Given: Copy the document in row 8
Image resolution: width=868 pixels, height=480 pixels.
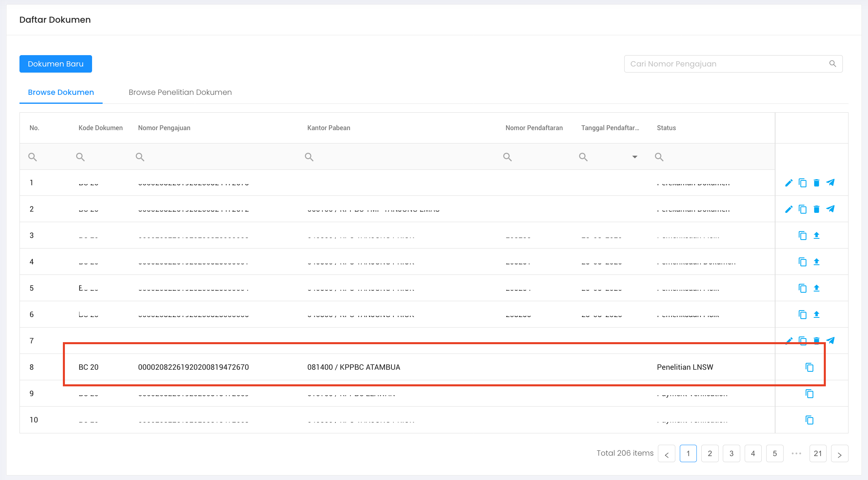Looking at the screenshot, I should coord(809,367).
